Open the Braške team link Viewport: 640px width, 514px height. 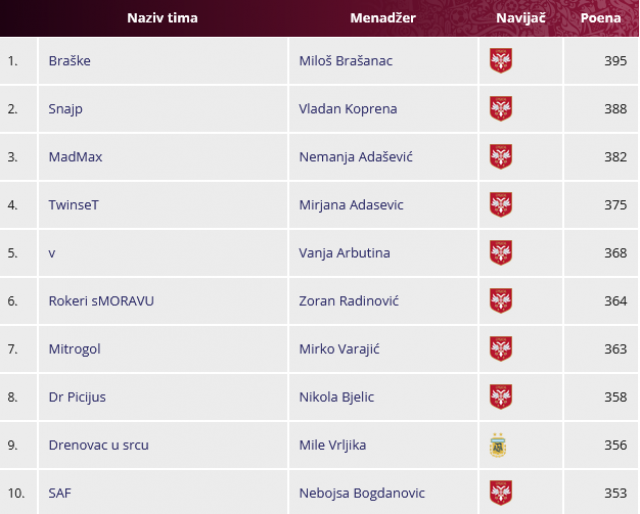tap(70, 61)
